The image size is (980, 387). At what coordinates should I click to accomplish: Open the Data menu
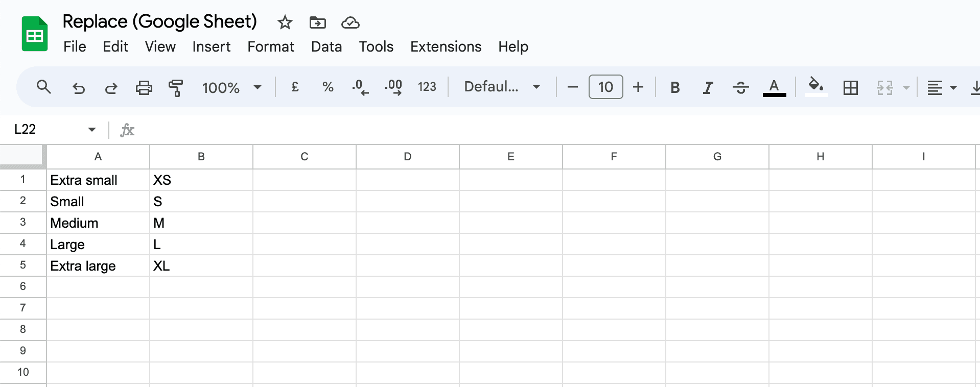coord(326,46)
